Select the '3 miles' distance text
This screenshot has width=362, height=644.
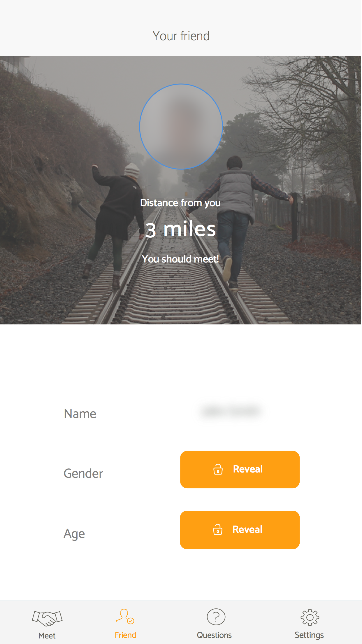pos(181,229)
